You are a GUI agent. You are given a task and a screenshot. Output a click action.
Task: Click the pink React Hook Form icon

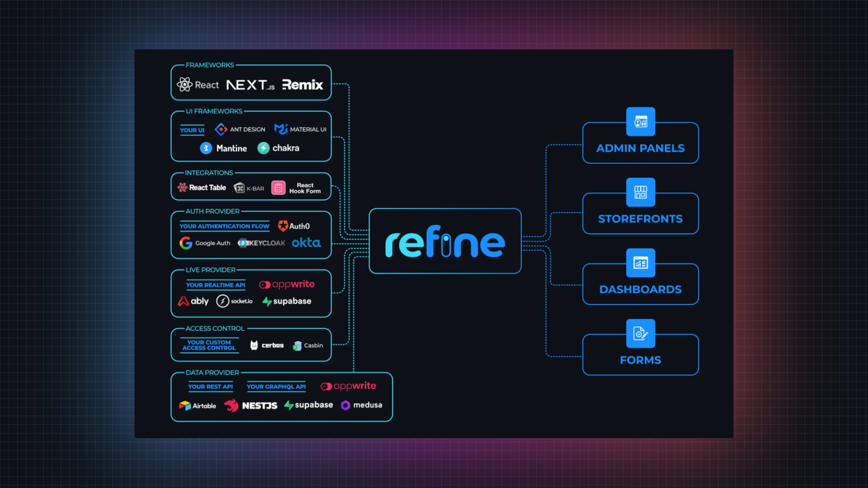tap(278, 188)
